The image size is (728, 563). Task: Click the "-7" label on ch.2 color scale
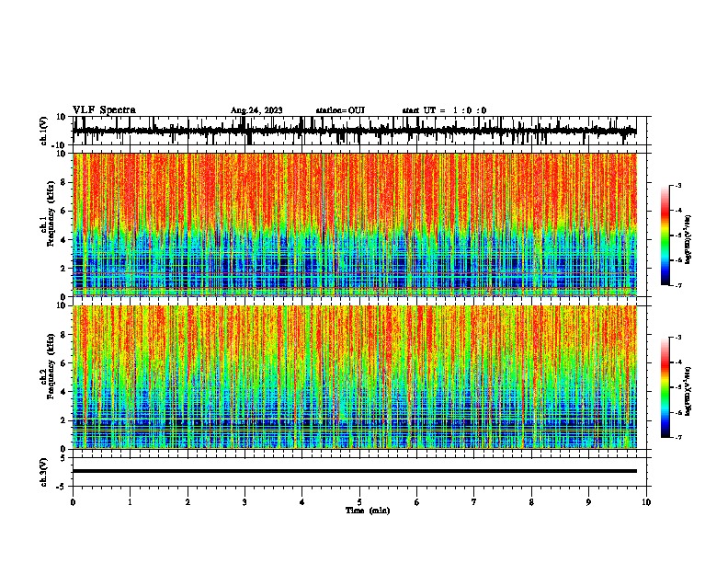(678, 437)
